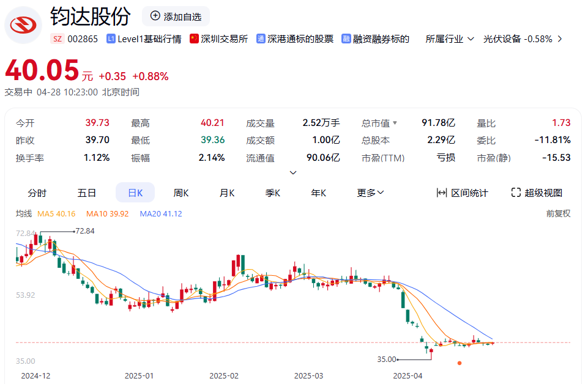This screenshot has height=384, width=588.
Task: Switch to the 分时 tab
Action: [37, 193]
